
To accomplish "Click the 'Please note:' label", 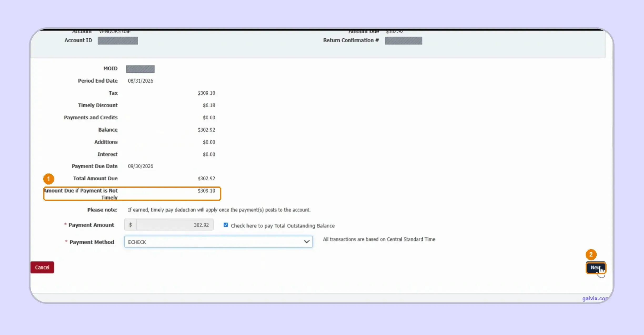I will (102, 210).
